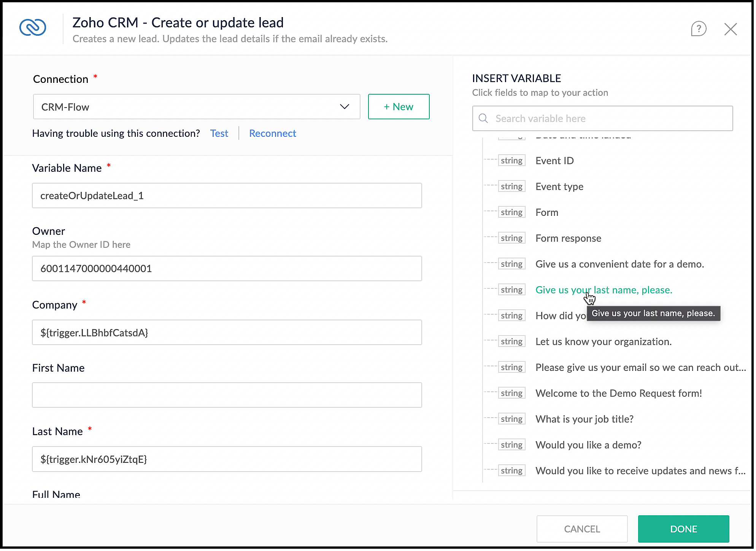This screenshot has height=551, width=756.
Task: Insert the Event ID variable
Action: coord(554,161)
